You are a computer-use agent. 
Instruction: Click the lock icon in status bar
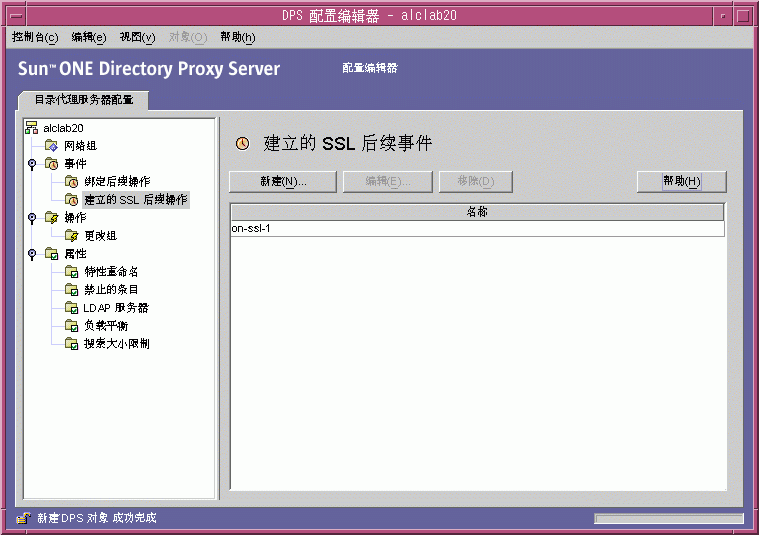pos(23,518)
